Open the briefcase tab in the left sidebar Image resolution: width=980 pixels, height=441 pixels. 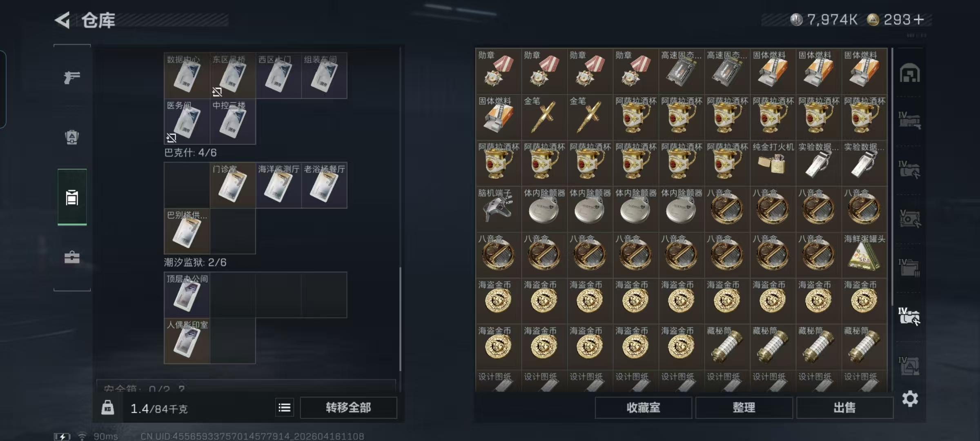[x=72, y=257]
